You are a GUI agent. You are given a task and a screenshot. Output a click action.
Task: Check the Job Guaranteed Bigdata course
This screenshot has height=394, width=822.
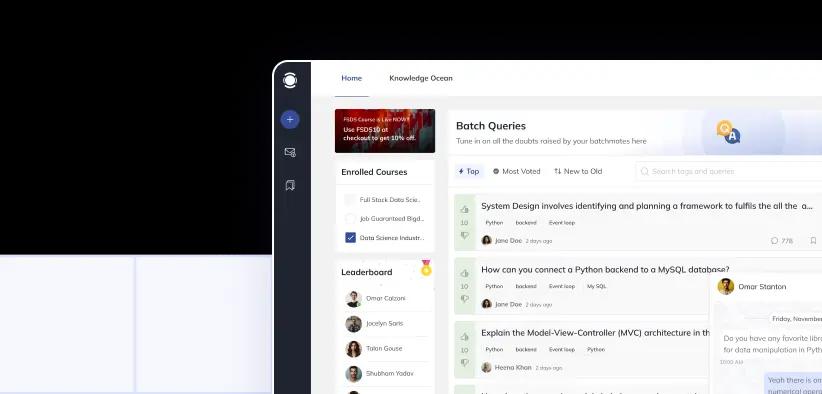[350, 218]
